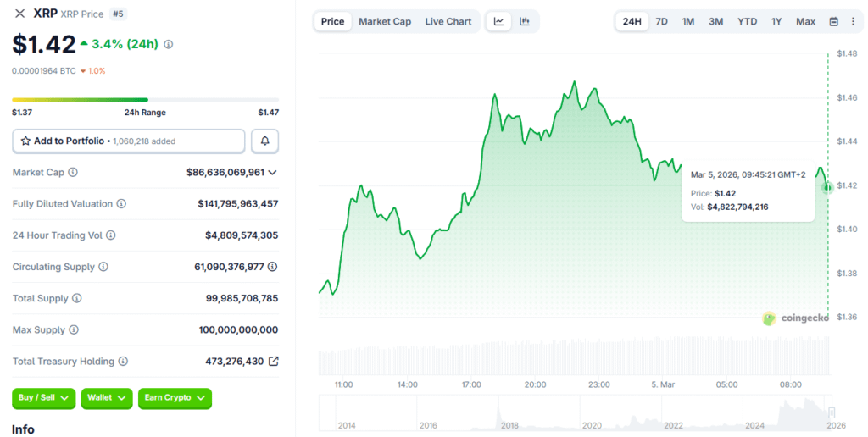
Task: Select the 1Y time range
Action: pos(776,21)
